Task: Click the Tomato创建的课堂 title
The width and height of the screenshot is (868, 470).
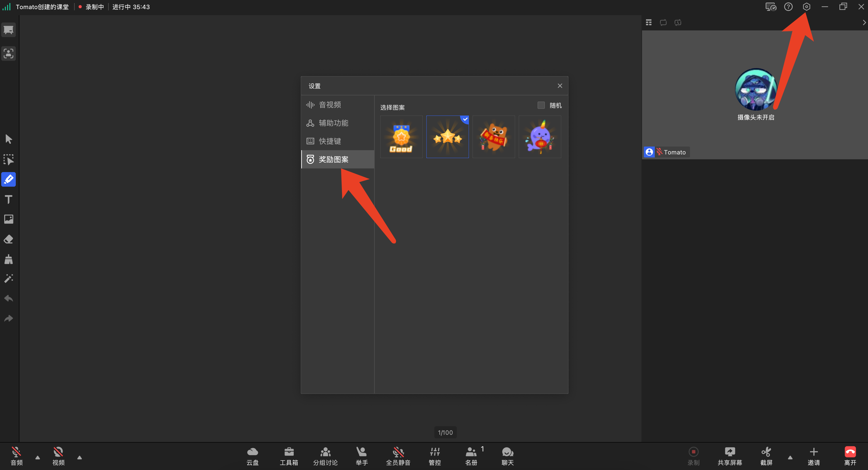Action: (x=42, y=7)
